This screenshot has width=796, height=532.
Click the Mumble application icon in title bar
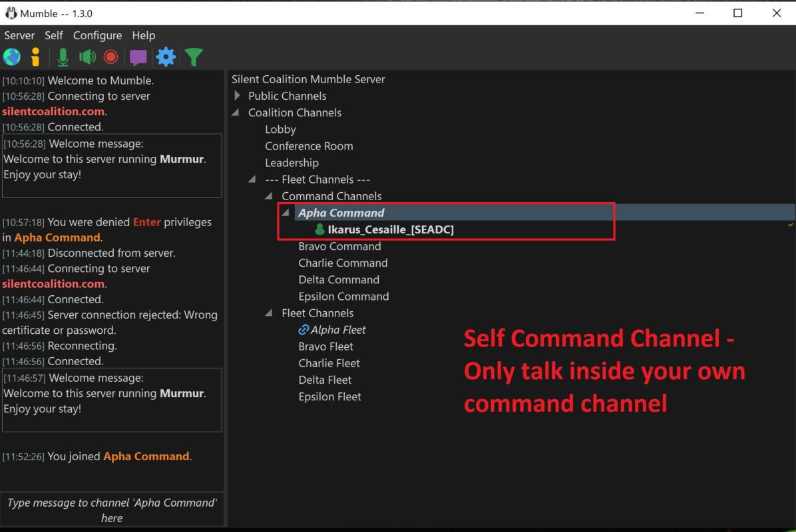11,13
